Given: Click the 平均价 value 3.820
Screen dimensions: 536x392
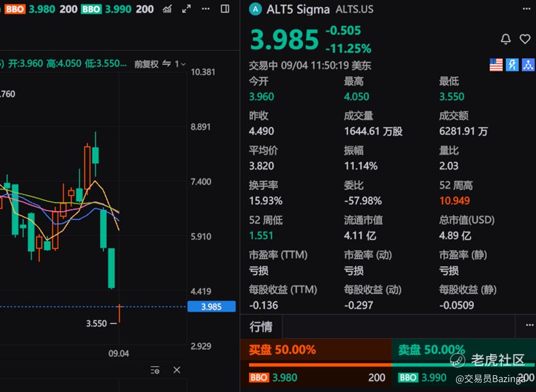Looking at the screenshot, I should (261, 166).
